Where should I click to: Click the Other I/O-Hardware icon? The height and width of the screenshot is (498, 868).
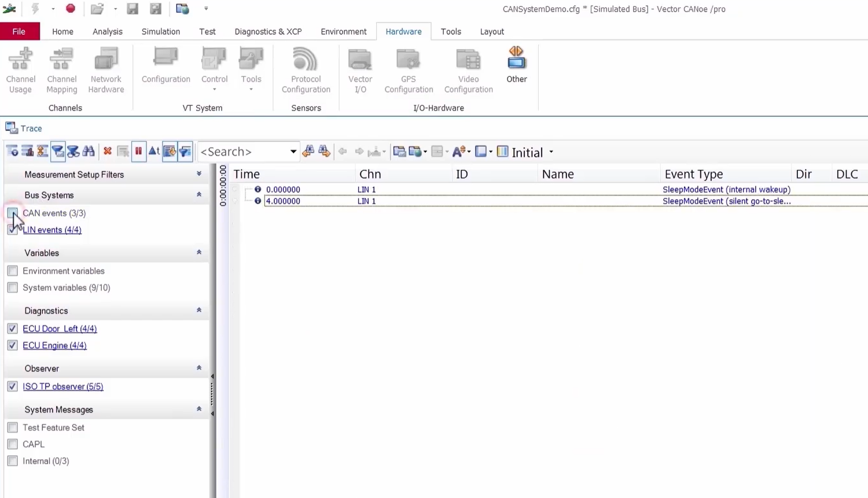pos(516,65)
